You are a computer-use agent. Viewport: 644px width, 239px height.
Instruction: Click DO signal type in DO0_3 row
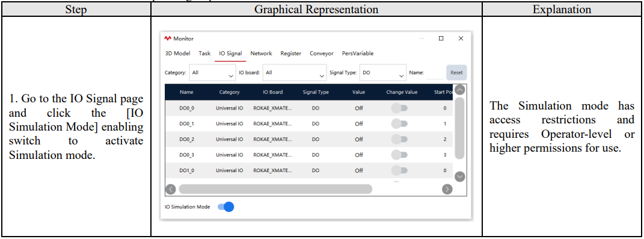pyautogui.click(x=316, y=155)
